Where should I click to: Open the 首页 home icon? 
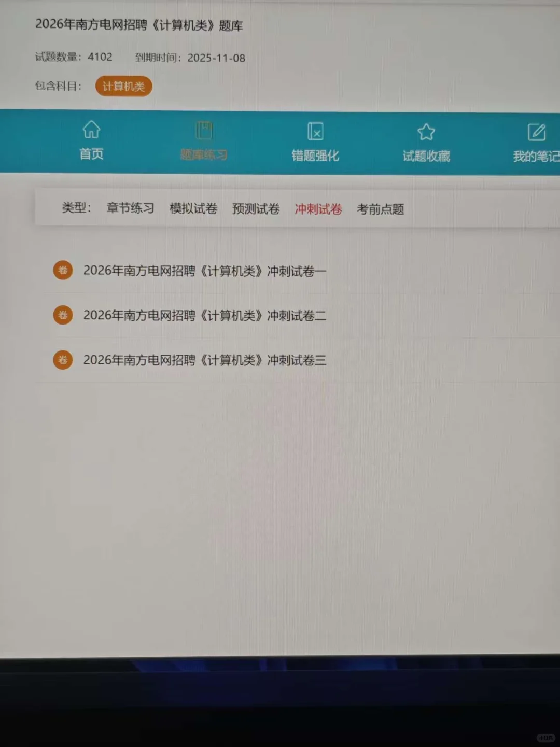(x=91, y=130)
